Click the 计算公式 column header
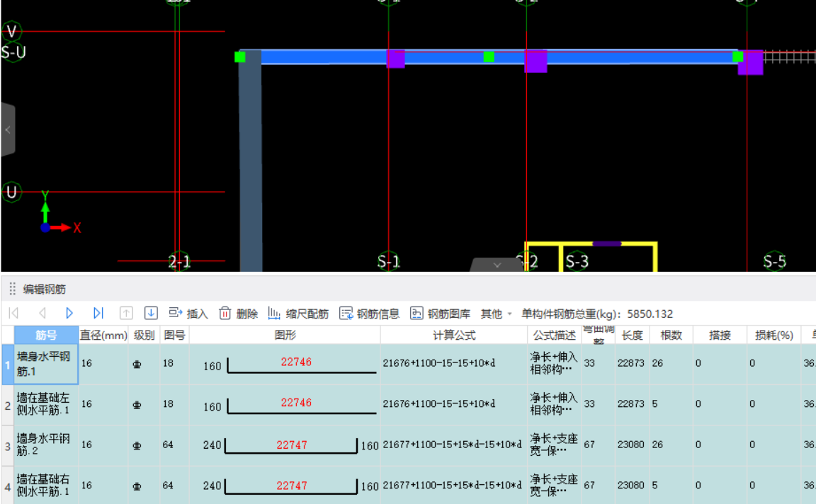816x504 pixels. (x=454, y=336)
